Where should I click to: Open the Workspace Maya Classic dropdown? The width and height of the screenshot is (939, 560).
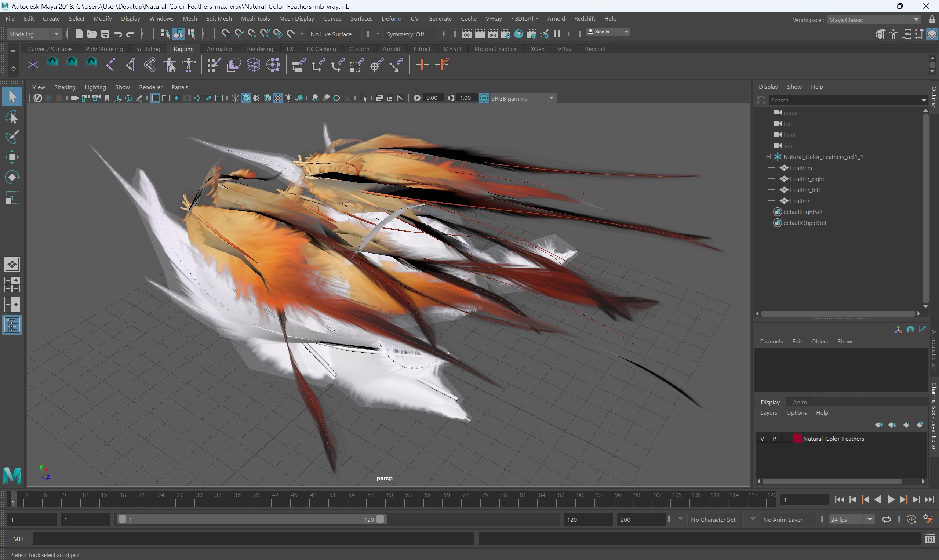[874, 20]
